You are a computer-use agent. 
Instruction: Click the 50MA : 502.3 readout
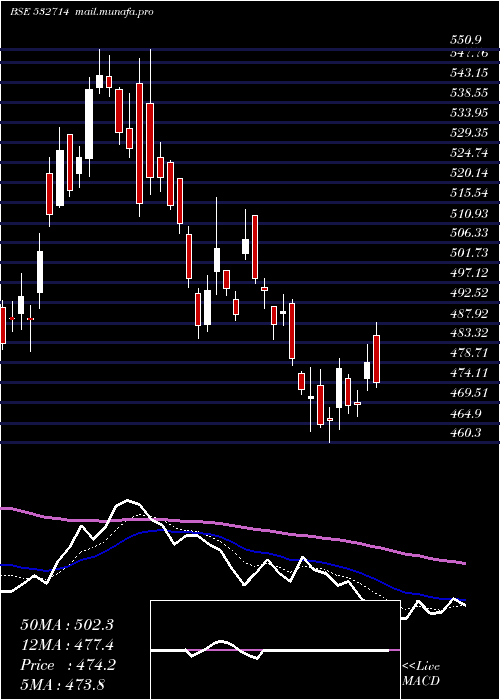pyautogui.click(x=67, y=625)
